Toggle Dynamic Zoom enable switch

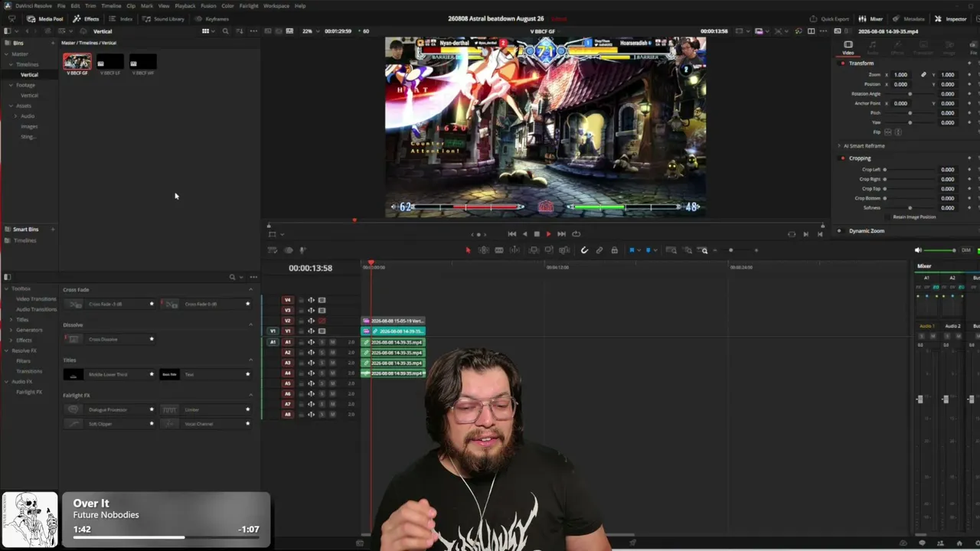[839, 231]
